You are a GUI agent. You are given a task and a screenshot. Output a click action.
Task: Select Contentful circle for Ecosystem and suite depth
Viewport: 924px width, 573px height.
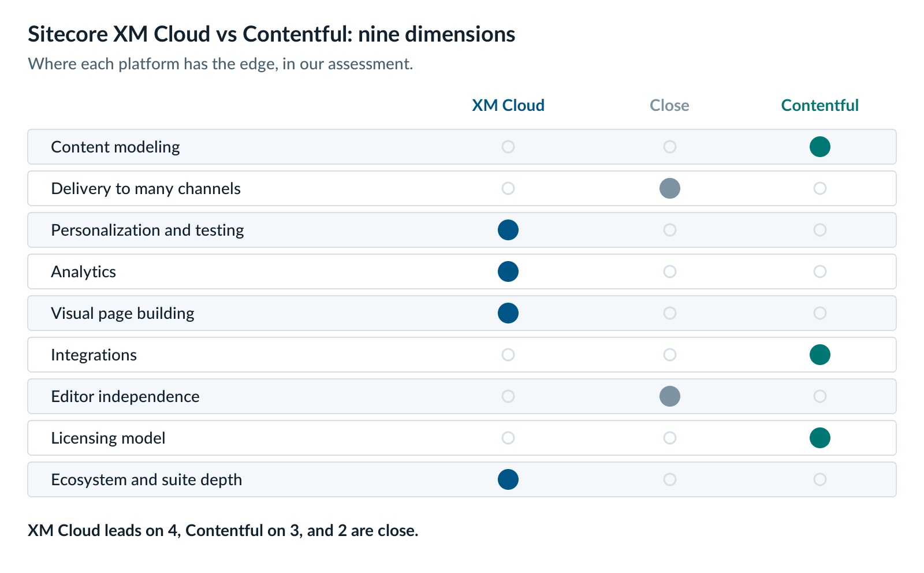pos(819,479)
